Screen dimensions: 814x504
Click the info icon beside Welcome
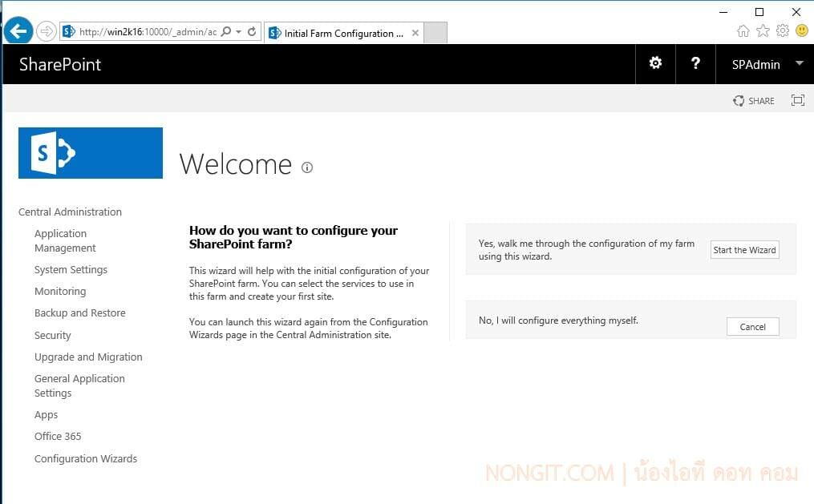click(307, 167)
